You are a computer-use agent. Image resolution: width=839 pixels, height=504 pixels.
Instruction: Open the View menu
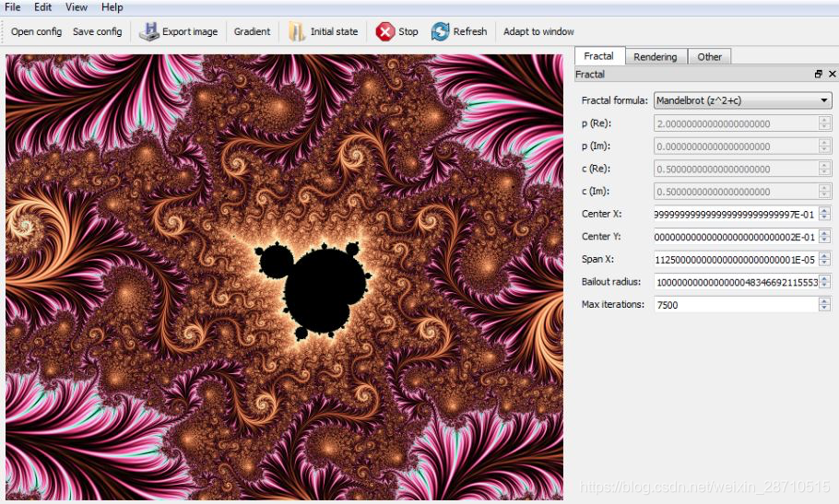[x=77, y=7]
